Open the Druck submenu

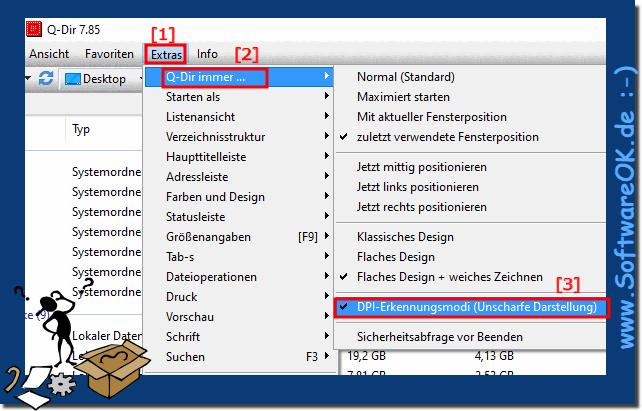coord(239,297)
